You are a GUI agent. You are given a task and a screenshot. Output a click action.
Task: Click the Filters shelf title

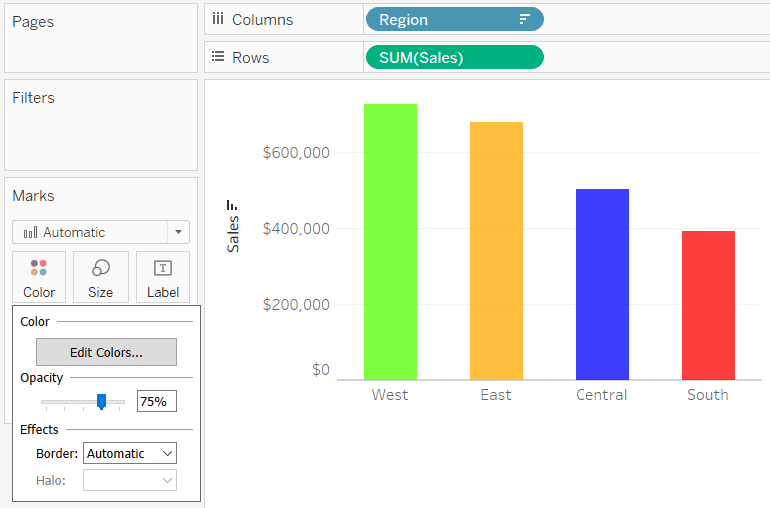coord(33,98)
